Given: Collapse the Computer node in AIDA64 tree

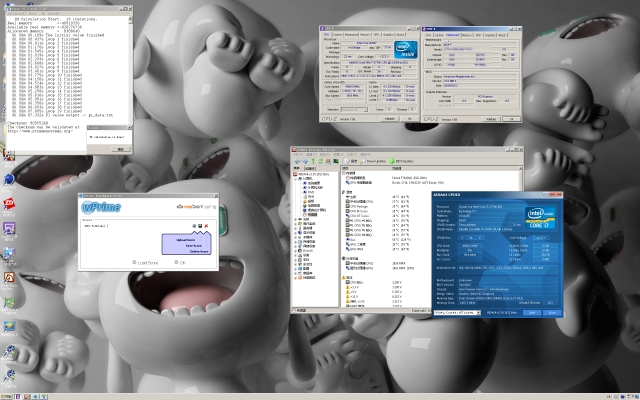Looking at the screenshot, I should point(296,179).
